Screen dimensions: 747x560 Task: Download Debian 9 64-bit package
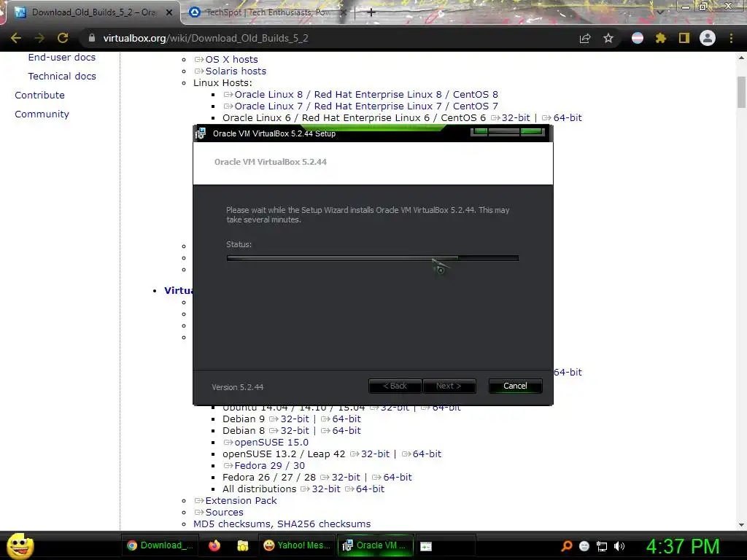[x=347, y=419]
